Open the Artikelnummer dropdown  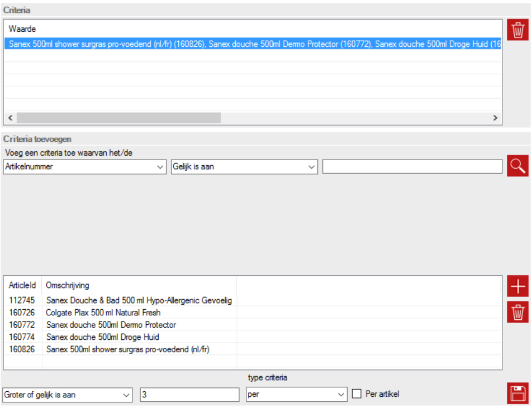(85, 167)
